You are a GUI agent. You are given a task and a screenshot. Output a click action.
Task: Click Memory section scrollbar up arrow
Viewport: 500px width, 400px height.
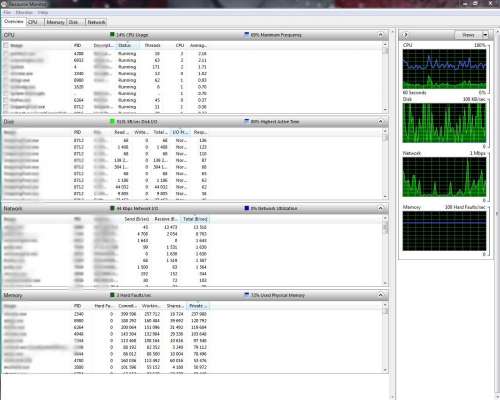385,305
